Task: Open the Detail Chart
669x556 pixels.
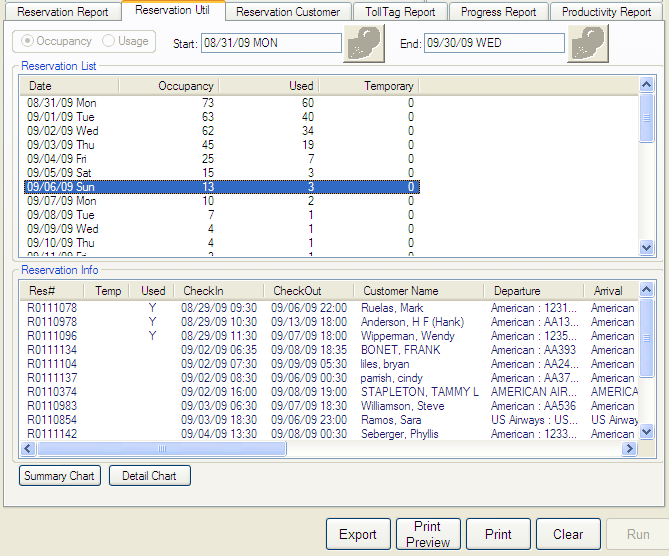Action: click(x=149, y=476)
